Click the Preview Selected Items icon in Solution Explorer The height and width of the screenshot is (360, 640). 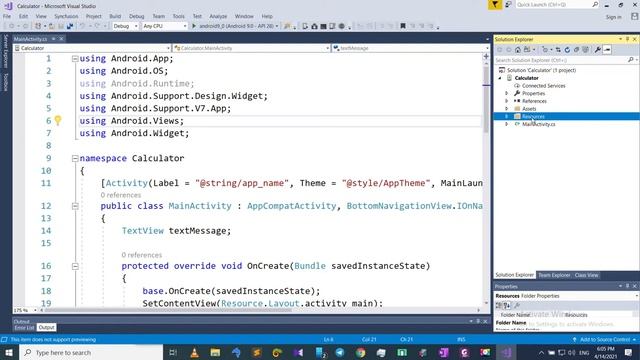607,50
